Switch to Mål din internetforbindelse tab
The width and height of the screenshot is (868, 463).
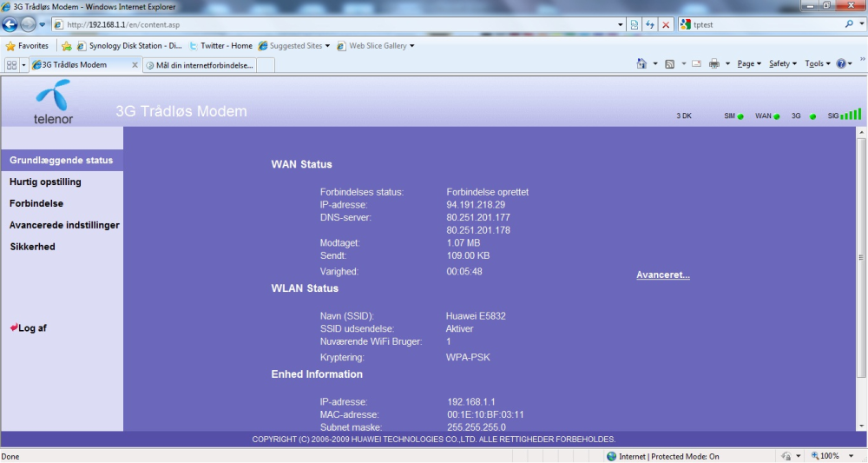click(200, 65)
